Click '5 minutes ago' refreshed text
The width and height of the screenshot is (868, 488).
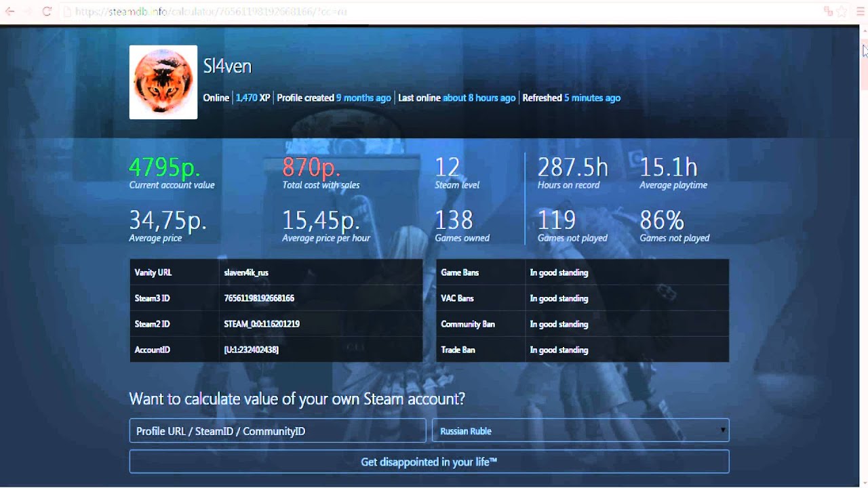pos(592,98)
